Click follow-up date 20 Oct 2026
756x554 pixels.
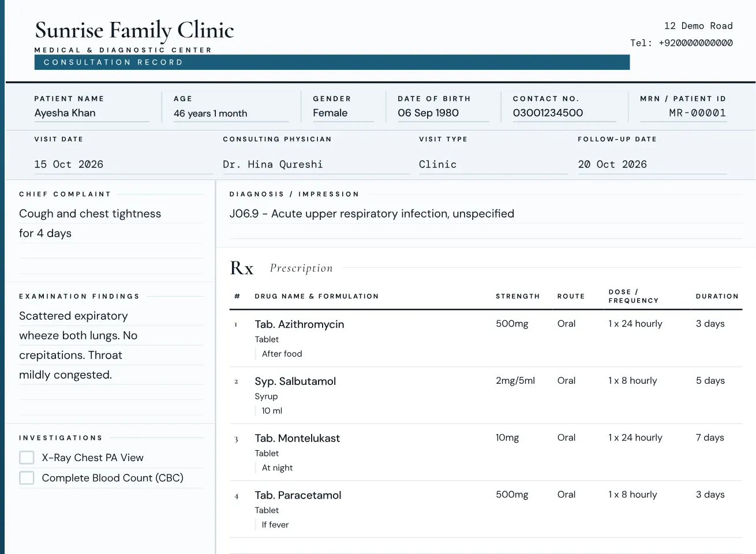652,164
